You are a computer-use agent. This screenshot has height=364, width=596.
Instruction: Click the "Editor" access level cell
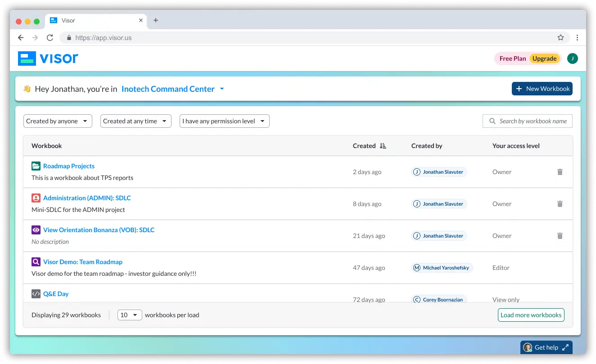click(x=501, y=268)
